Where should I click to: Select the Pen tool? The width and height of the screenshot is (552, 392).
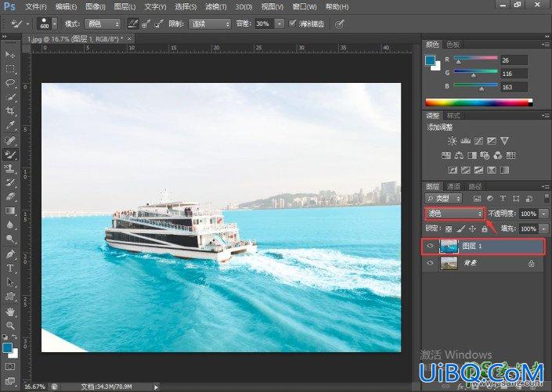point(10,254)
